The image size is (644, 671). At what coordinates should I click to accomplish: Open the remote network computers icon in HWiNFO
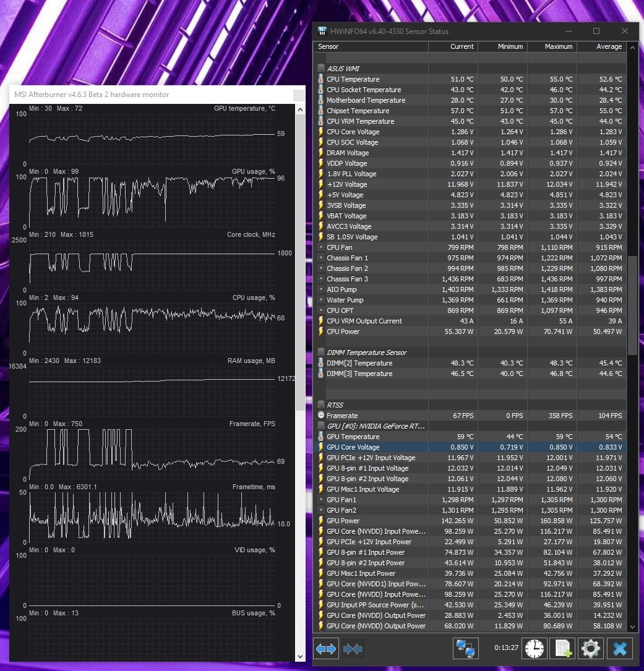coord(465,649)
